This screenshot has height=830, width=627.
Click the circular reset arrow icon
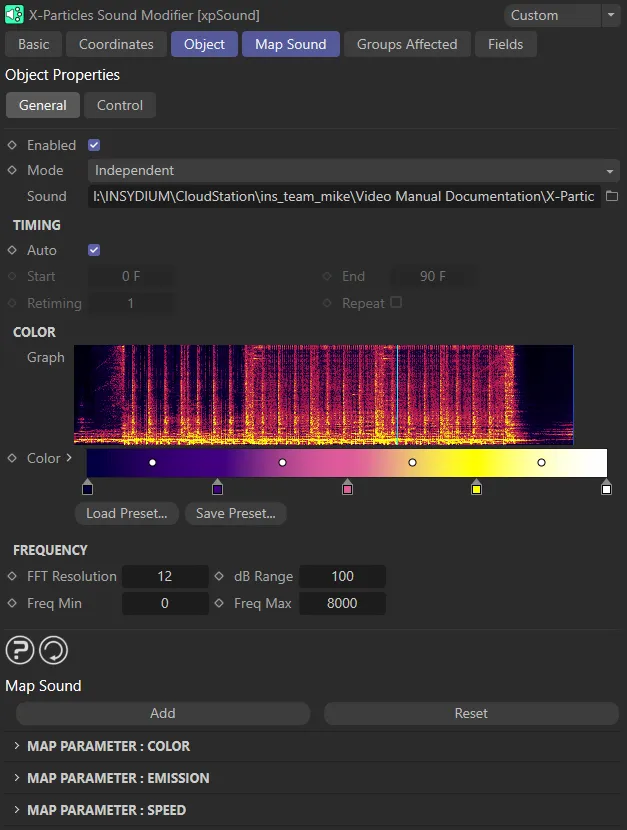pos(53,650)
